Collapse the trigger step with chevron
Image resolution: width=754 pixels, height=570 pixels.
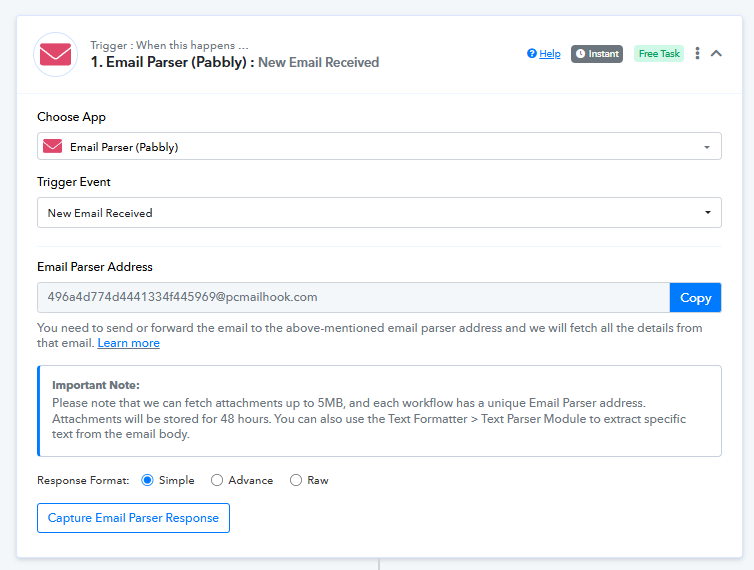click(716, 54)
